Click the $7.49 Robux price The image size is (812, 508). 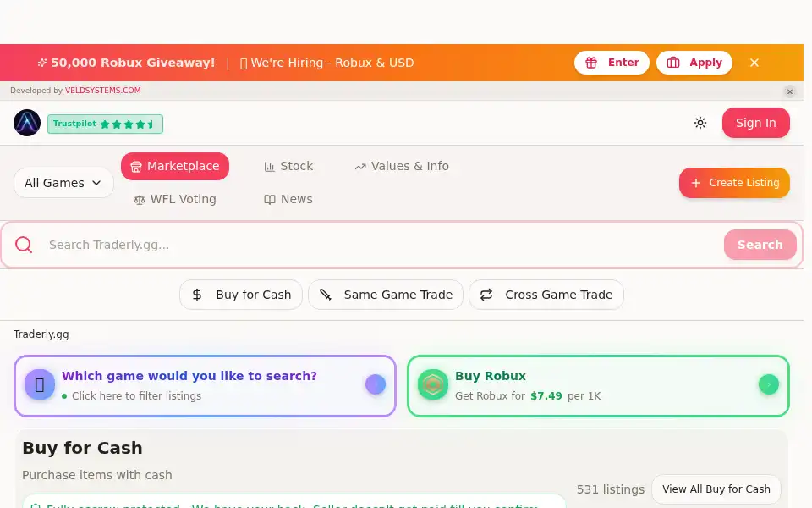(x=546, y=396)
